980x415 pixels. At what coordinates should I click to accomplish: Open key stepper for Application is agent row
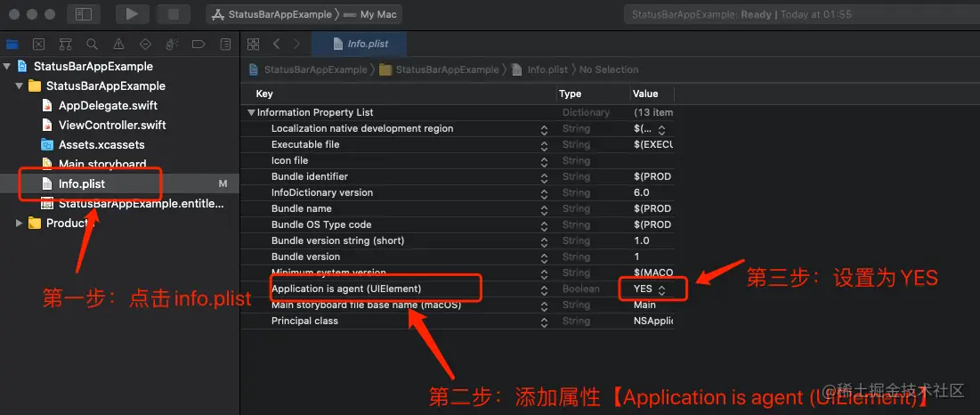click(545, 289)
